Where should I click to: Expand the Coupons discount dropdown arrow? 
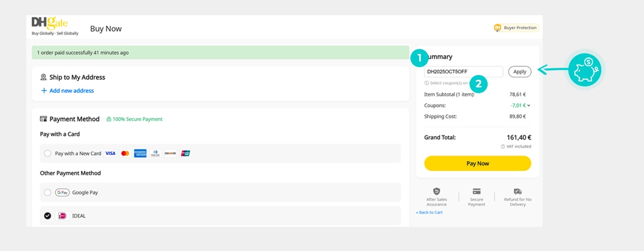529,106
